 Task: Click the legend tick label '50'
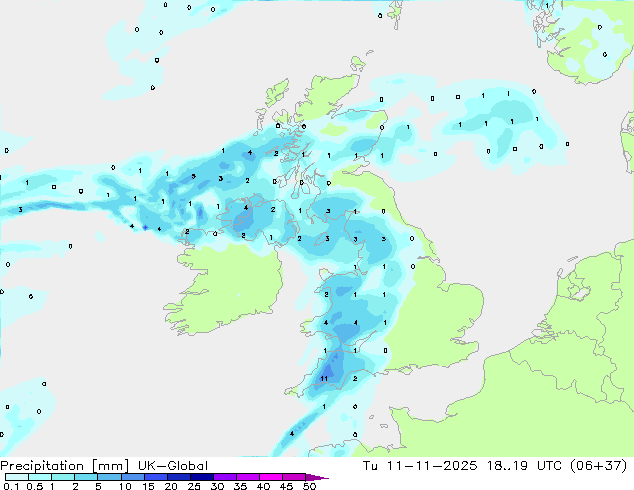pos(309,486)
